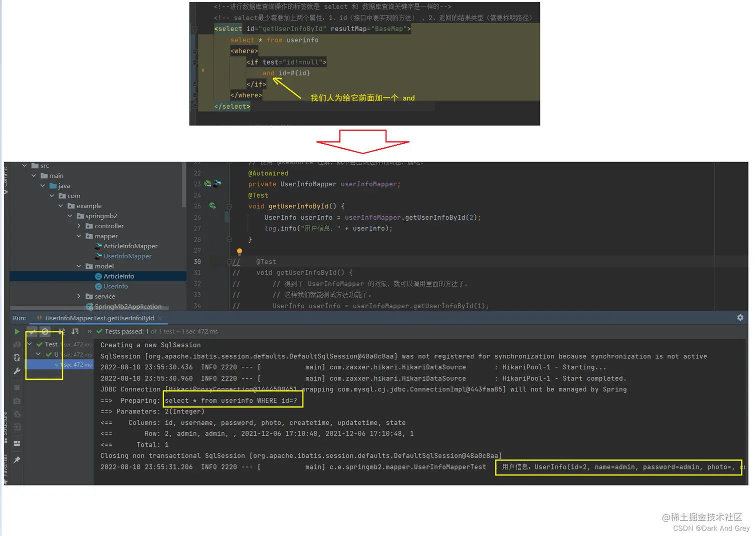The height and width of the screenshot is (536, 756).
Task: Click the toggle auto-test rerun icon
Action: click(17, 357)
